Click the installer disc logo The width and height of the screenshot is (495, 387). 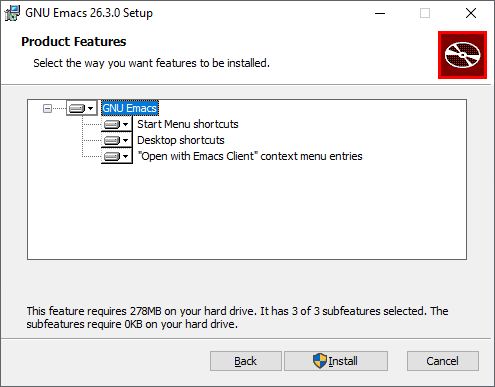click(462, 55)
